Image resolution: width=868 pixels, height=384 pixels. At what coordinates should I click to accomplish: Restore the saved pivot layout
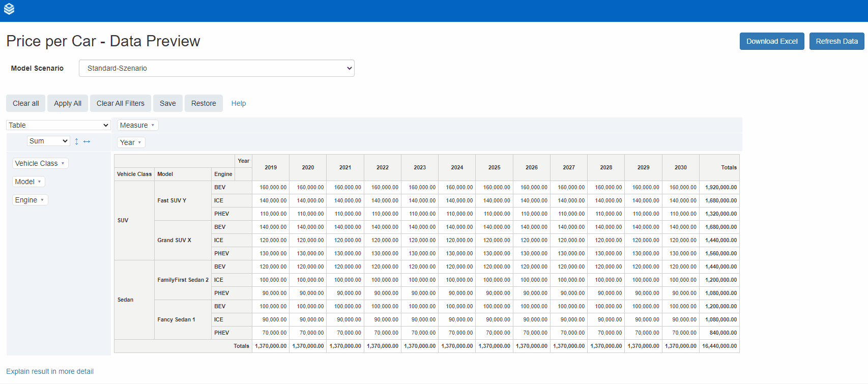(204, 103)
